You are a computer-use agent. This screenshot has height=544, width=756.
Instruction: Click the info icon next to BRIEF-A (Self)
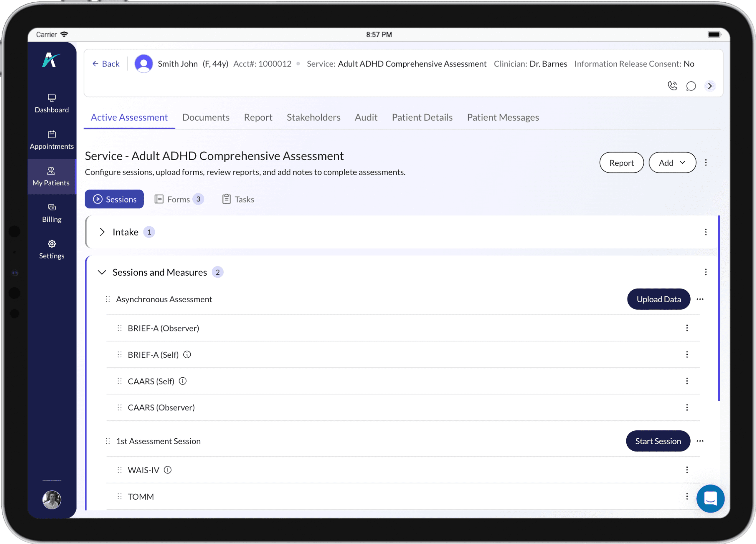tap(187, 354)
